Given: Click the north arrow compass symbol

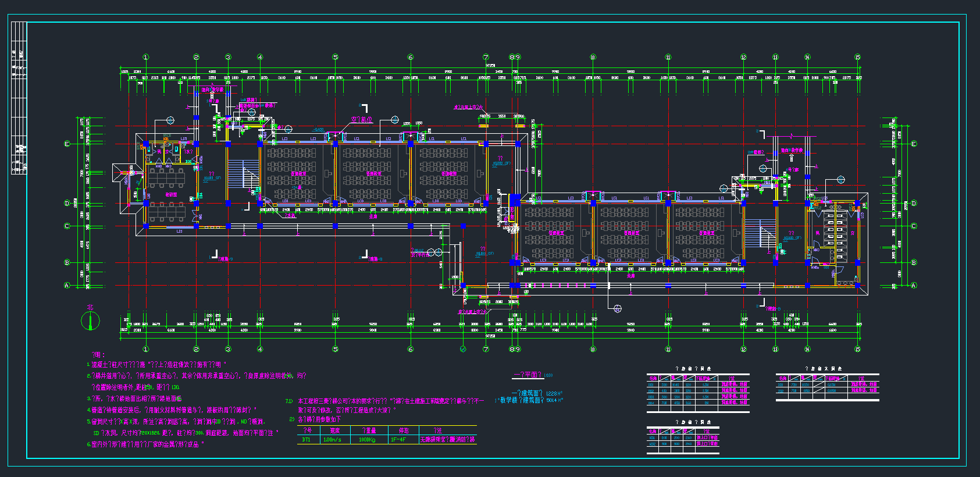Looking at the screenshot, I should pos(90,321).
